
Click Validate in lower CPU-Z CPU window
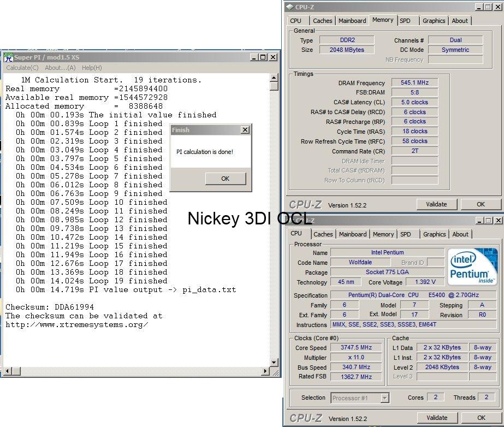click(437, 418)
